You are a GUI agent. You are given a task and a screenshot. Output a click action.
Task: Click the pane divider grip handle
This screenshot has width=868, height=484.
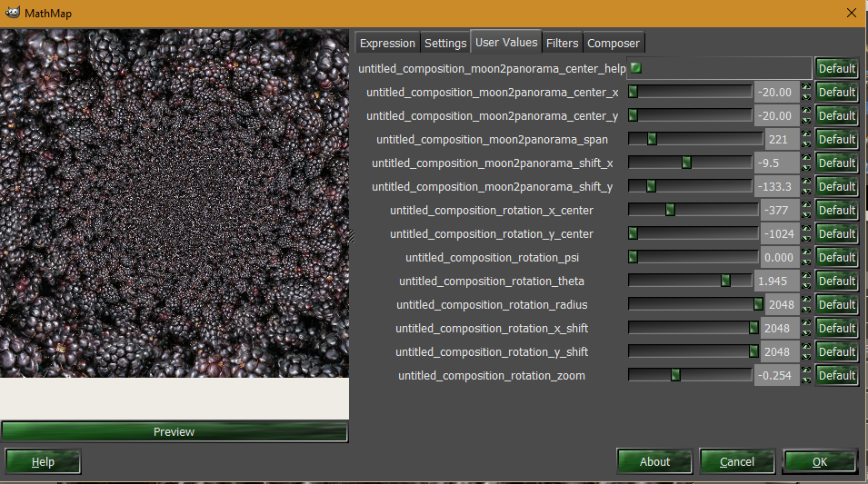(x=352, y=235)
